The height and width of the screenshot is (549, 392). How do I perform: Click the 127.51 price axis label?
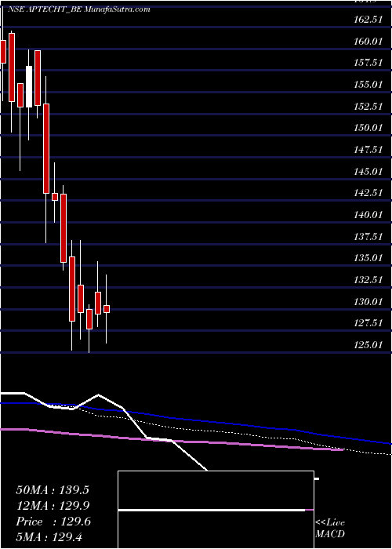tap(368, 323)
